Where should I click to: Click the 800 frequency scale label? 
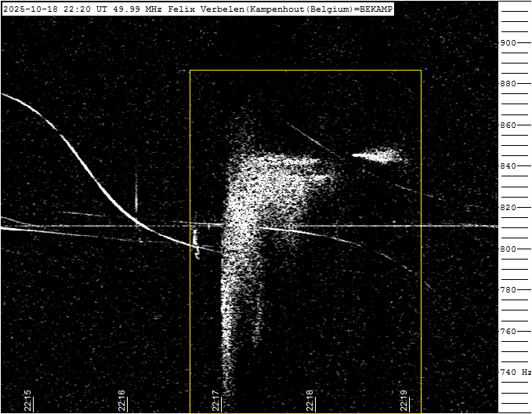click(x=508, y=249)
